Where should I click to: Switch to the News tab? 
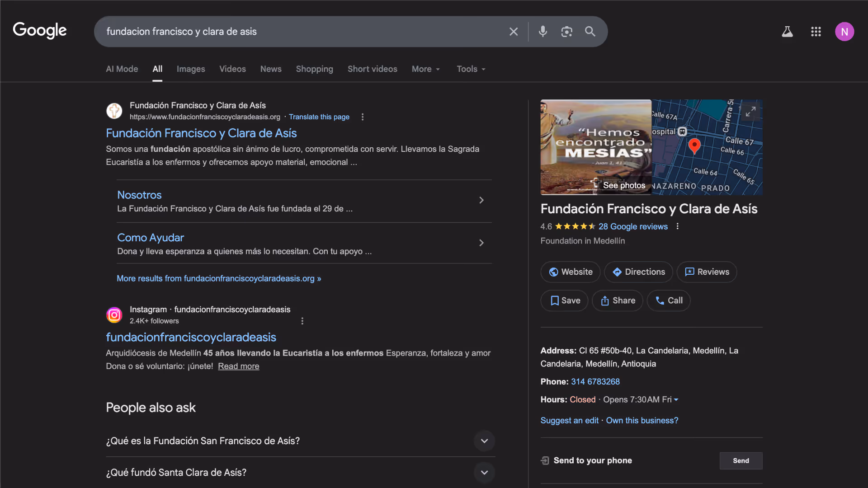pos(271,69)
